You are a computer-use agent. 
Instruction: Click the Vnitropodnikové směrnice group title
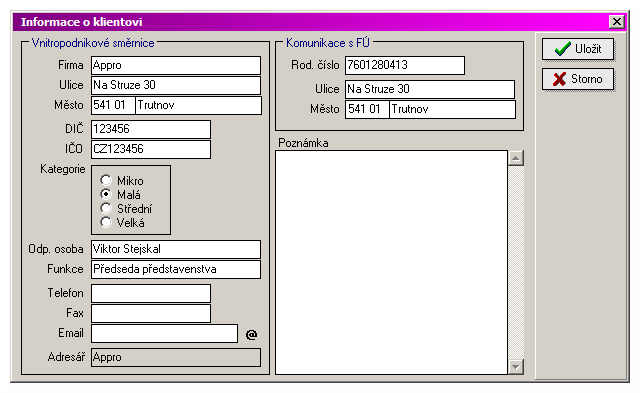tap(93, 43)
